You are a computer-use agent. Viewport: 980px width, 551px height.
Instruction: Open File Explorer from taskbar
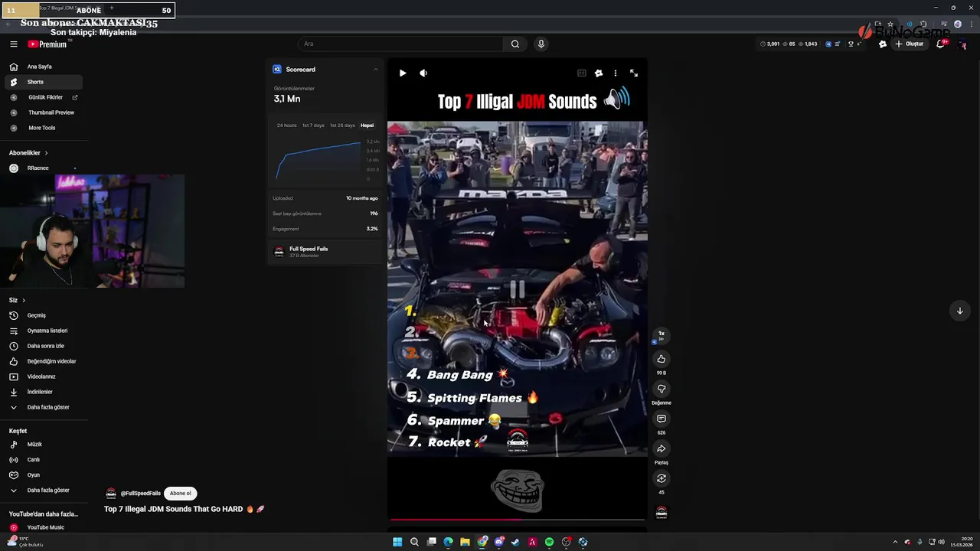point(465,542)
